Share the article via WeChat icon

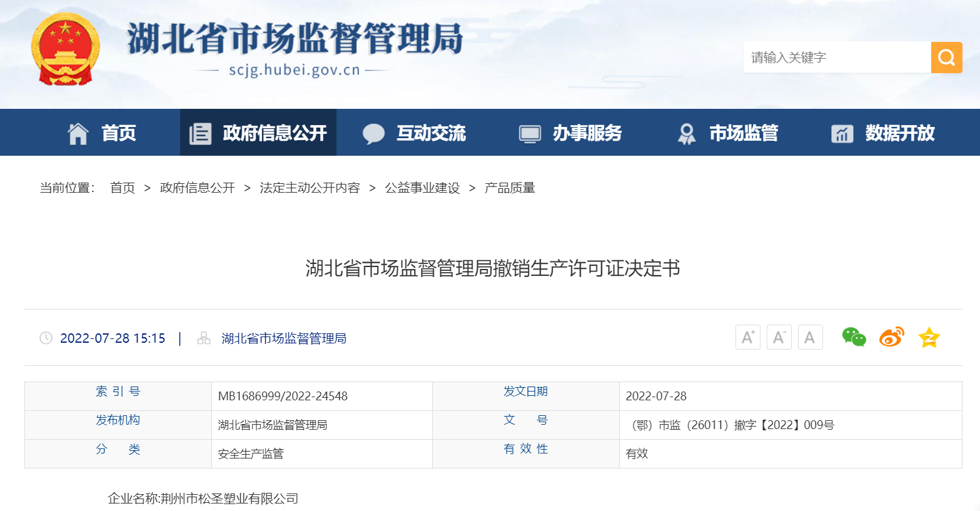click(854, 338)
